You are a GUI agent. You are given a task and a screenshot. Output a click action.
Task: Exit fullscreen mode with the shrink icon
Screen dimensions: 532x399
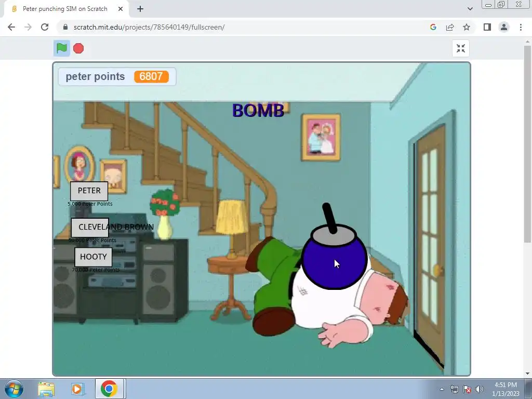tap(461, 48)
